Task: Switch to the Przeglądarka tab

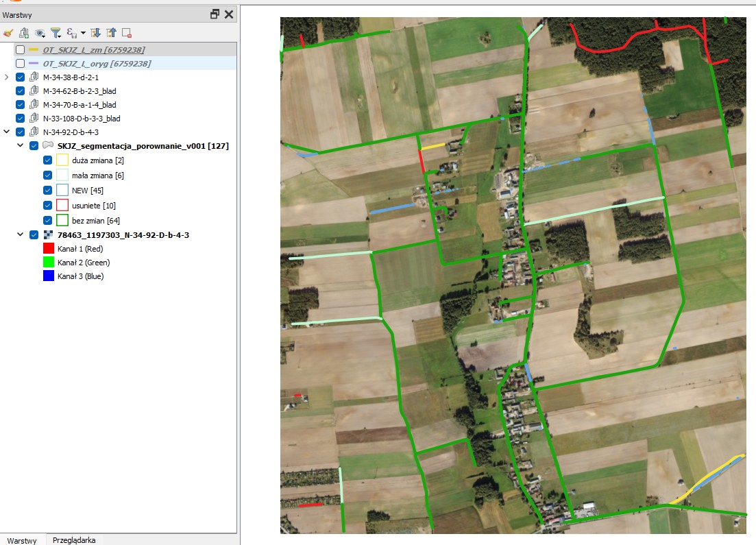Action: coord(74,540)
